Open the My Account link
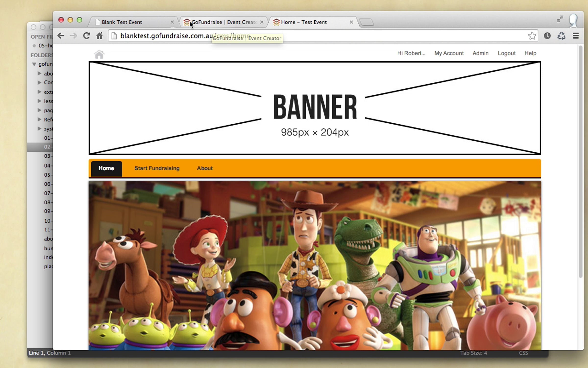Screen dimensions: 588x368 pos(449,53)
